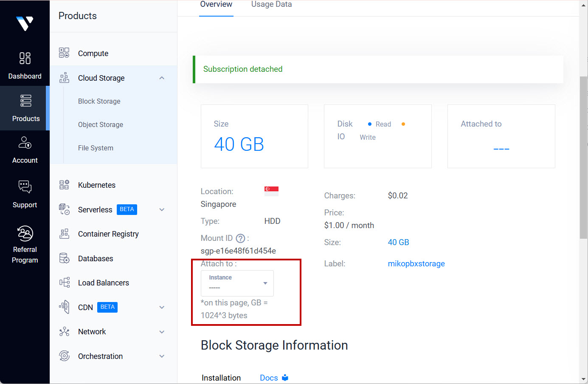588x384 pixels.
Task: Click the Singapore flag icon
Action: [271, 191]
